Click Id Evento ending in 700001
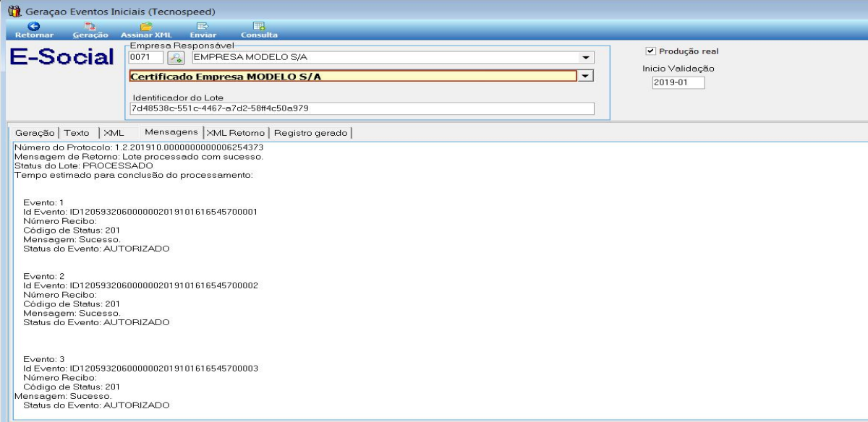Screen dimensions: 868x422 click(140, 212)
